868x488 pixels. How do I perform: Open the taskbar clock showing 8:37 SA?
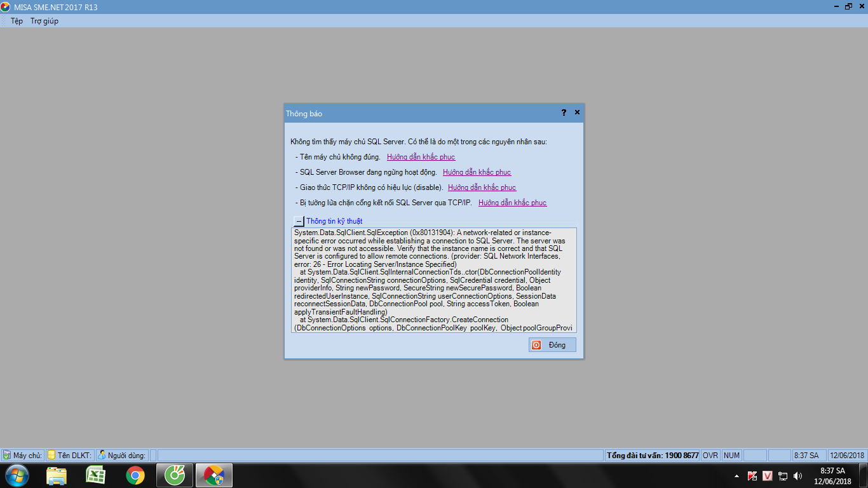[833, 476]
